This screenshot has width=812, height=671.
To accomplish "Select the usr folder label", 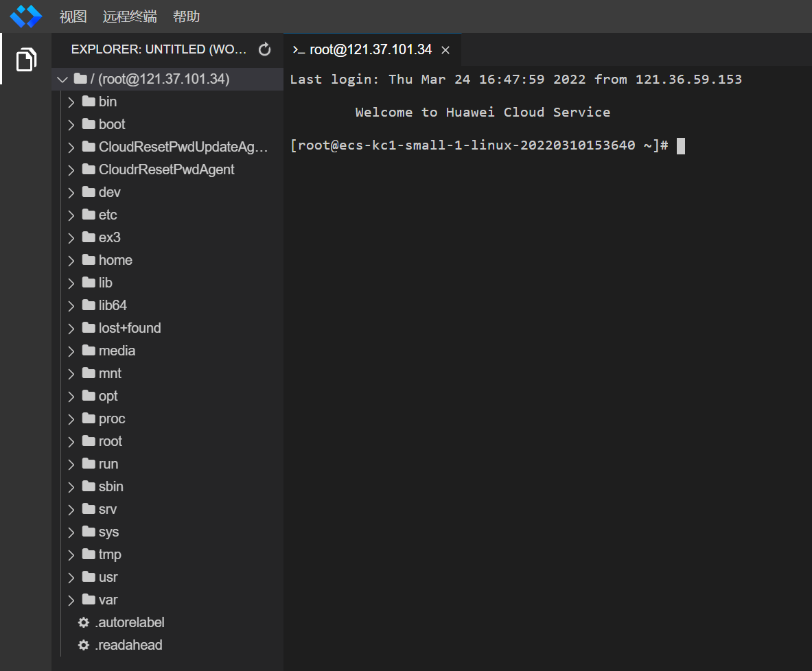I will click(x=108, y=577).
